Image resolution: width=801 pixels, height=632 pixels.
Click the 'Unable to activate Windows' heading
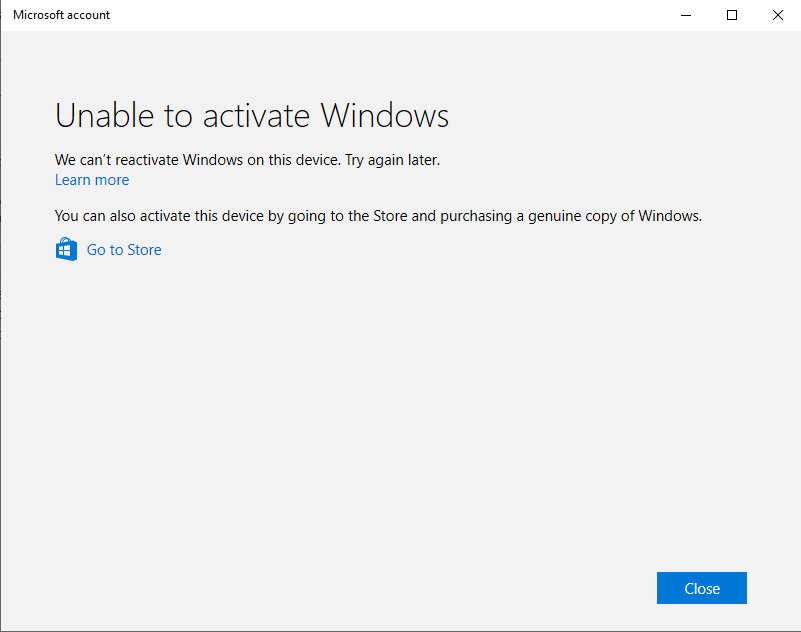pyautogui.click(x=252, y=115)
